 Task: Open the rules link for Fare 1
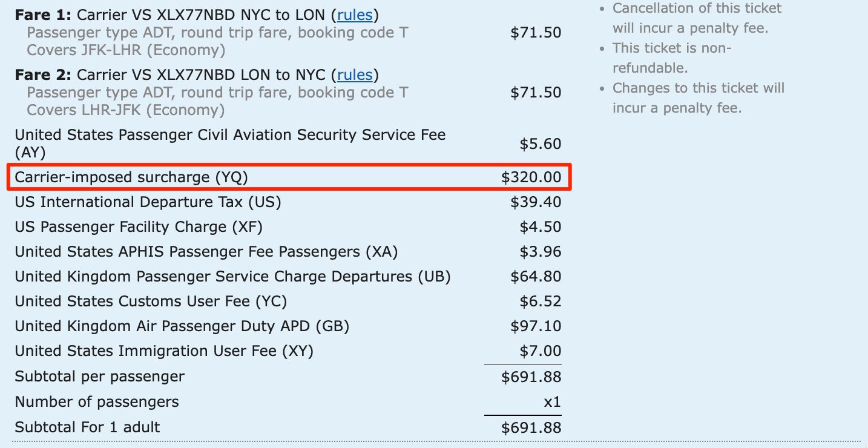(355, 15)
